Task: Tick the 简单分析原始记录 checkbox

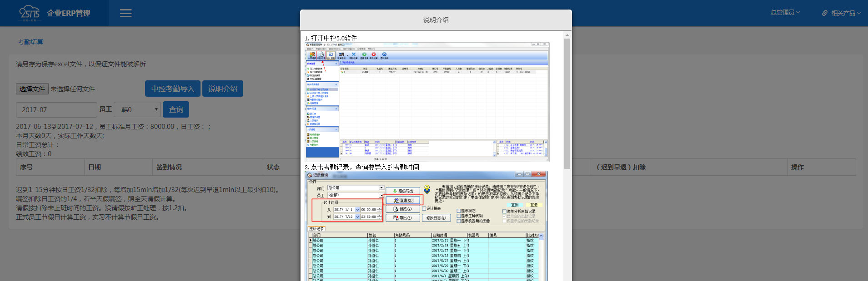Action: pos(504,212)
